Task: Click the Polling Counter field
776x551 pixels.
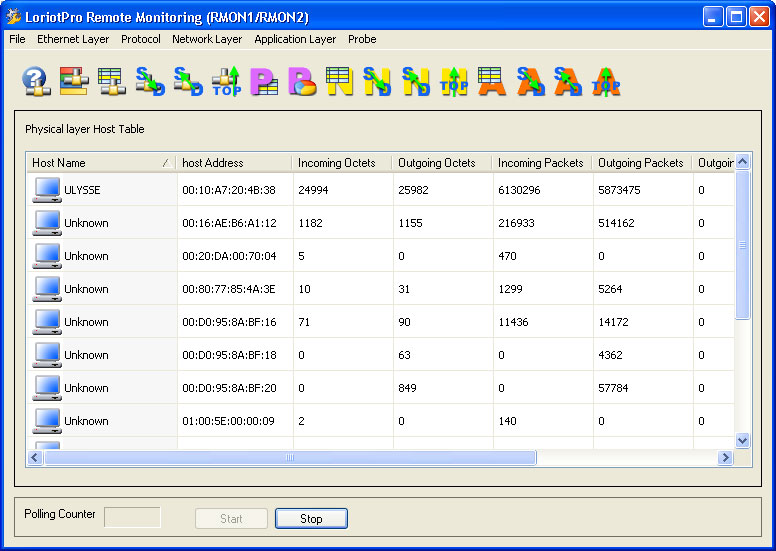Action: tap(132, 517)
